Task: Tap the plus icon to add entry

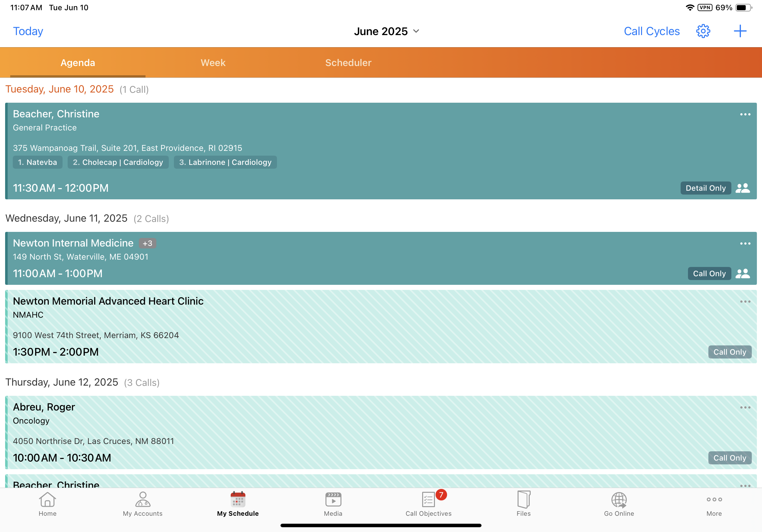Action: (x=740, y=31)
